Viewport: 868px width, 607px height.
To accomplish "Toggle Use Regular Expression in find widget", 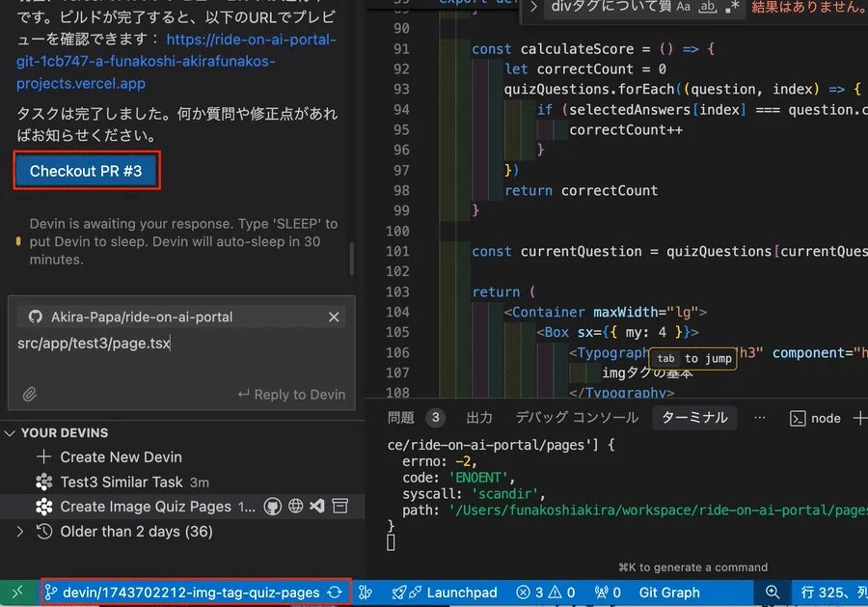I will coord(732,7).
